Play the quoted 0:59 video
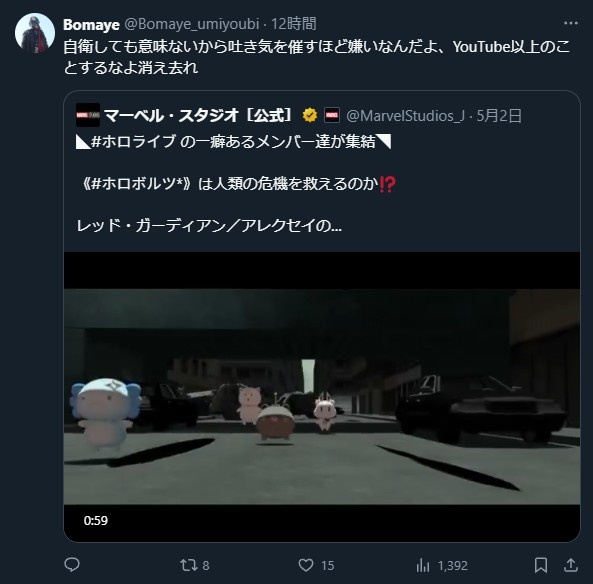Viewport: 593px width, 584px height. pyautogui.click(x=322, y=397)
